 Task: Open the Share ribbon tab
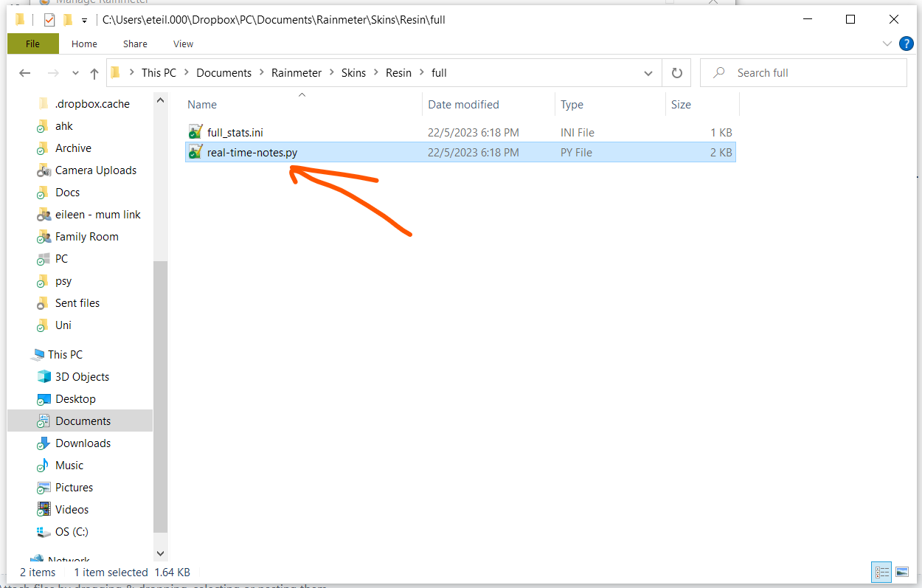coord(135,44)
